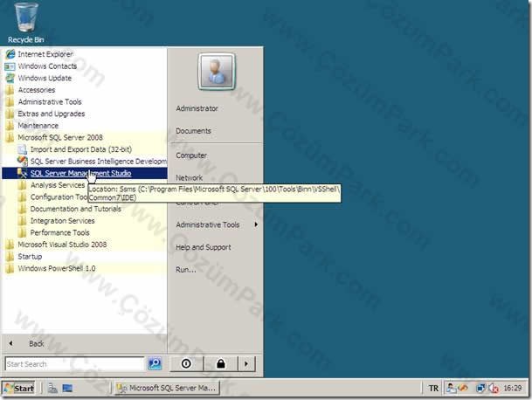Click the Windows Contacts icon

[10, 66]
